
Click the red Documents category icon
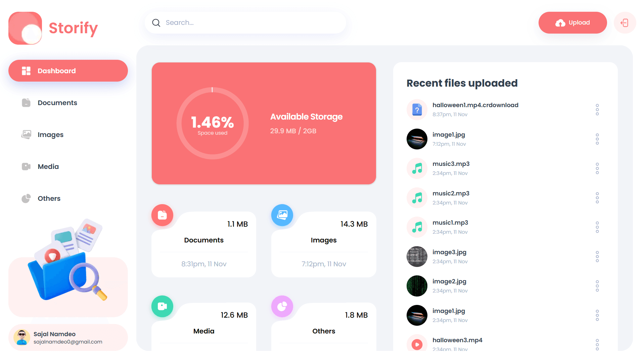(x=162, y=215)
